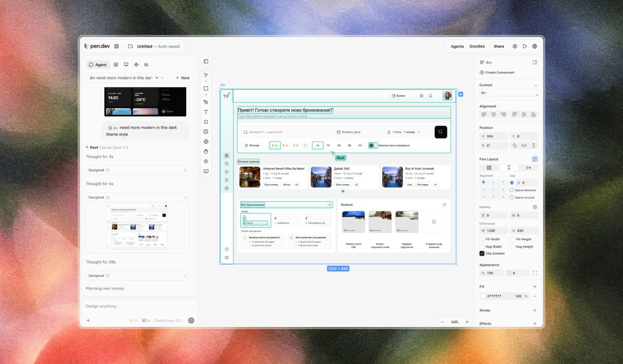623x364 pixels.
Task: Uncheck the Clip Content checkbox
Action: click(482, 254)
